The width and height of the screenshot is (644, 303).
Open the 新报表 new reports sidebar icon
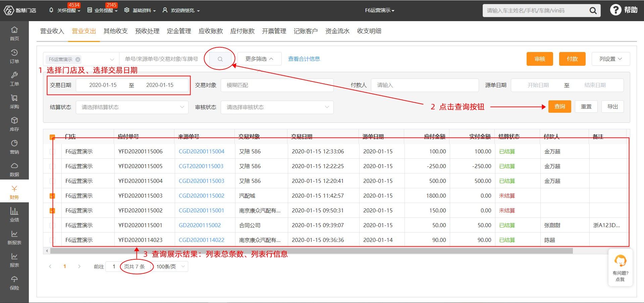coord(14,237)
